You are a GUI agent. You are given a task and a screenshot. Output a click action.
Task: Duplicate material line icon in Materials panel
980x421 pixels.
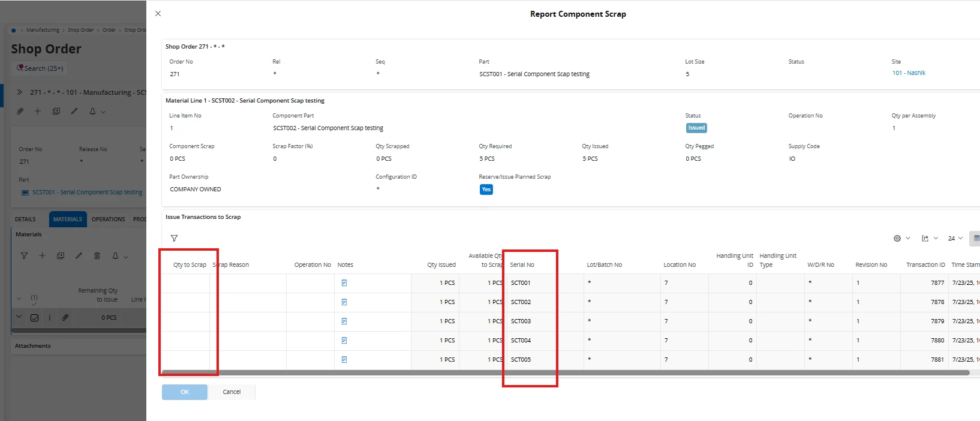click(x=61, y=255)
